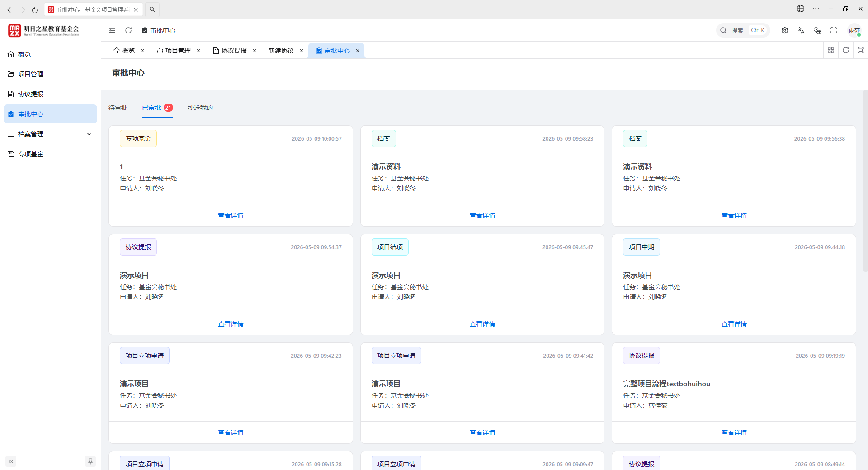Image resolution: width=868 pixels, height=470 pixels.
Task: Click the 专项基金 tag on first card
Action: [x=138, y=138]
